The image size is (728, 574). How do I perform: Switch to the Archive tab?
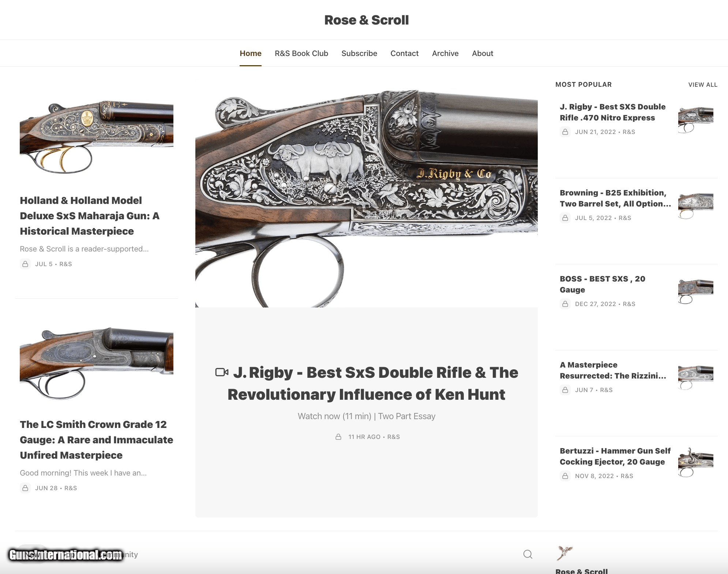point(445,53)
